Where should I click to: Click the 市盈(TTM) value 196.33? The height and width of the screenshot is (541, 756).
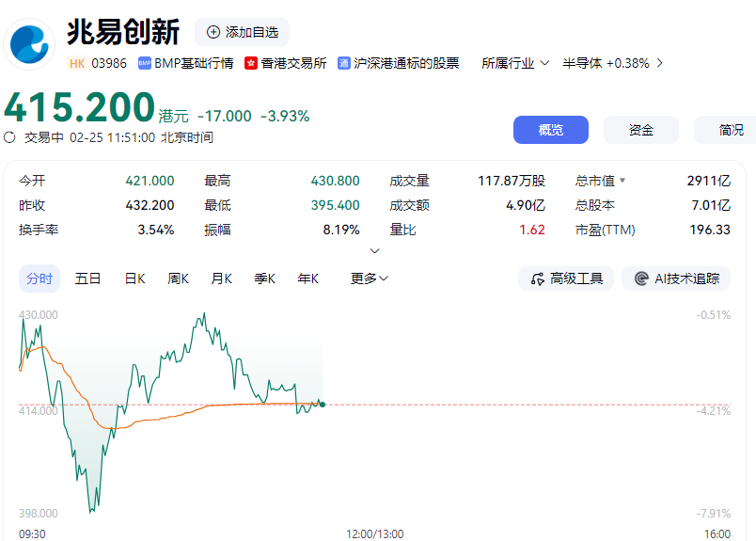coord(710,230)
